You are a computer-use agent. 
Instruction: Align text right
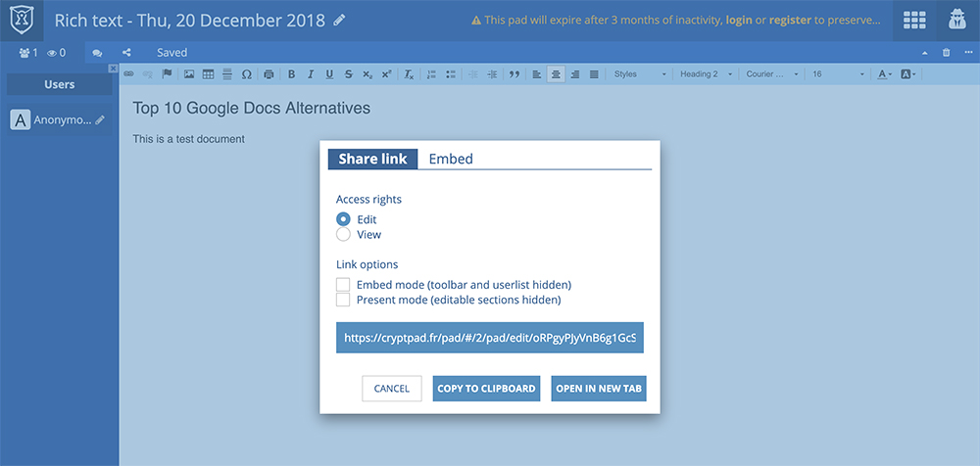click(575, 73)
